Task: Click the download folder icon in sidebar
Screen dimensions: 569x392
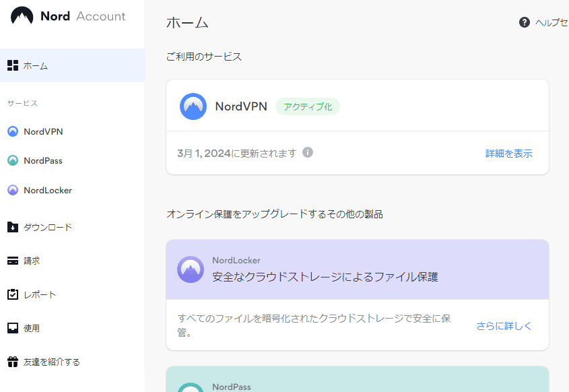Action: [x=13, y=227]
